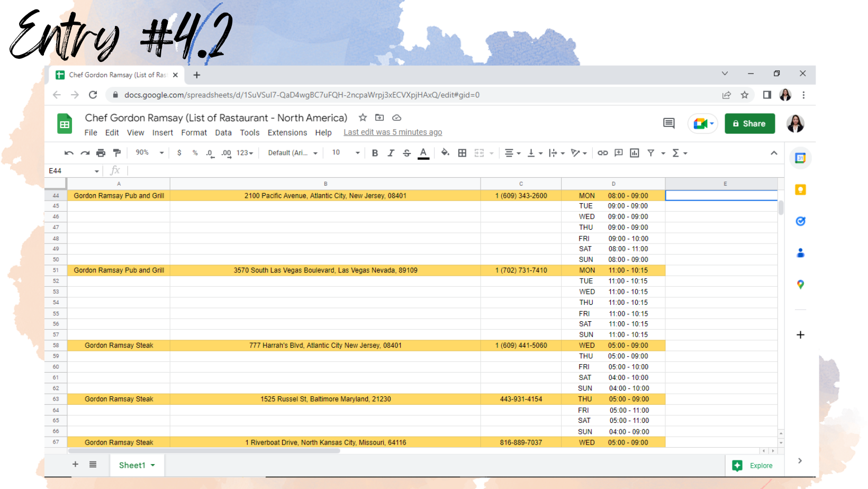Viewport: 868px width, 489px height.
Task: Open the File menu
Action: (91, 133)
